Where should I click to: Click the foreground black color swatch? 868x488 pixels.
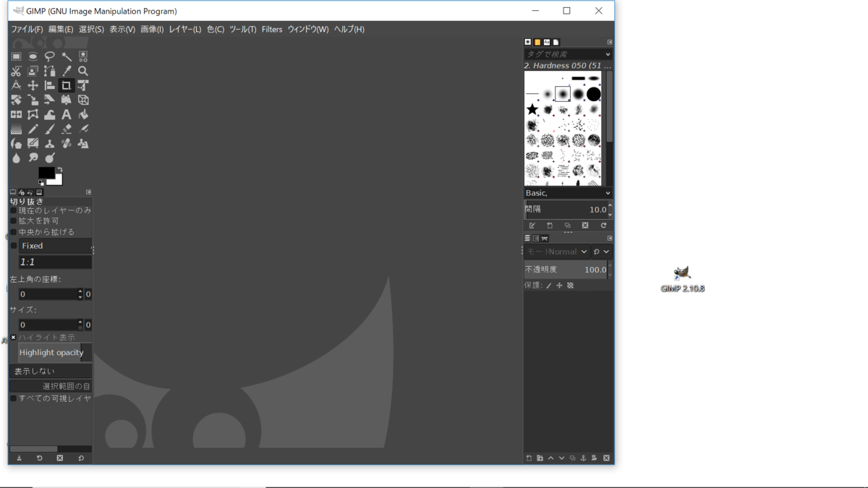point(46,172)
